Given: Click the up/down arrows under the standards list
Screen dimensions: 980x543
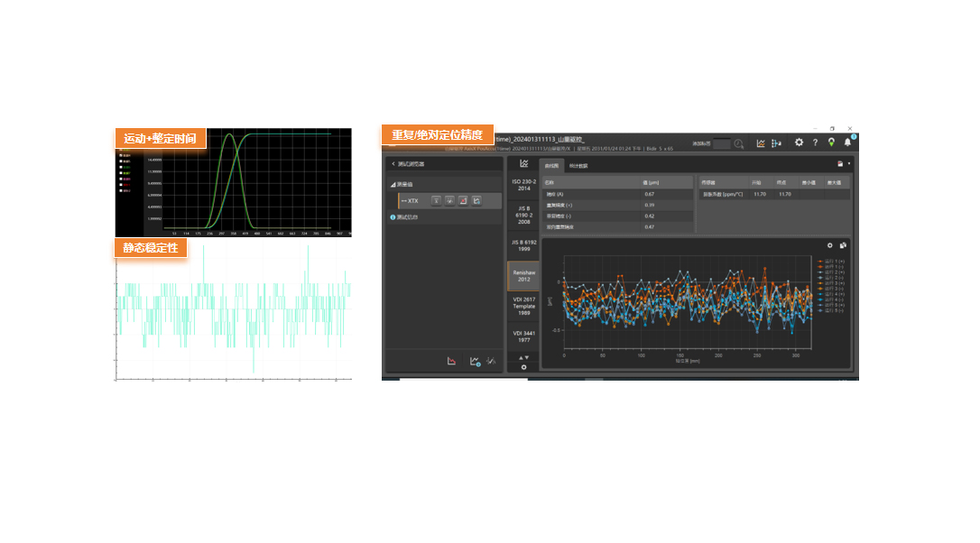Looking at the screenshot, I should 523,358.
